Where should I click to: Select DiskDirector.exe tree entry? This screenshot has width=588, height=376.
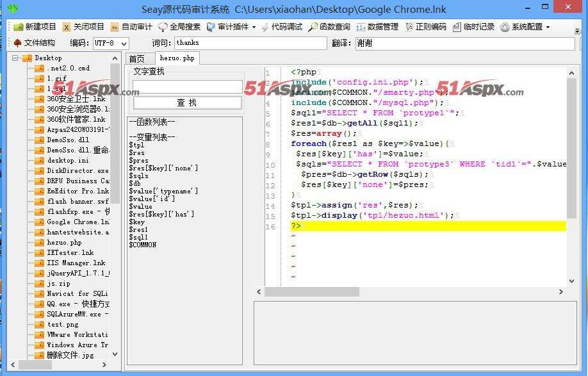78,170
